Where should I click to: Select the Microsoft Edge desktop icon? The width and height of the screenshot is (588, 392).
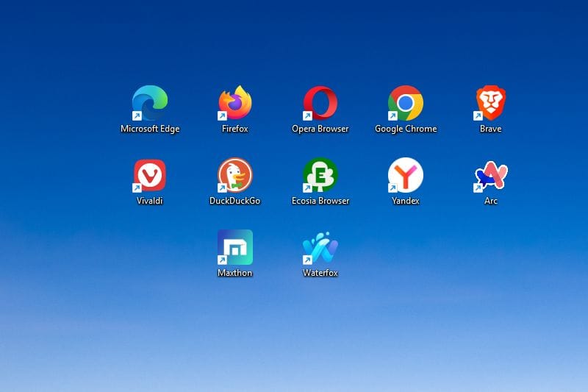click(x=150, y=103)
